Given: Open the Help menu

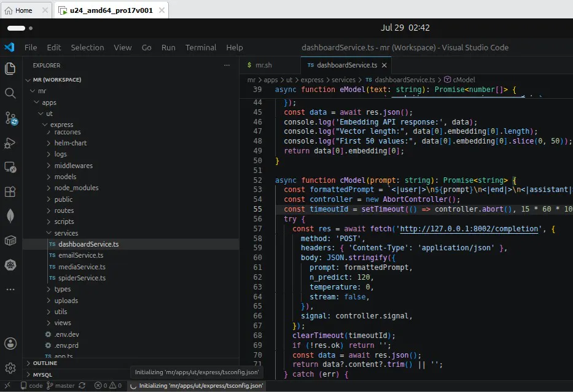Looking at the screenshot, I should 234,47.
